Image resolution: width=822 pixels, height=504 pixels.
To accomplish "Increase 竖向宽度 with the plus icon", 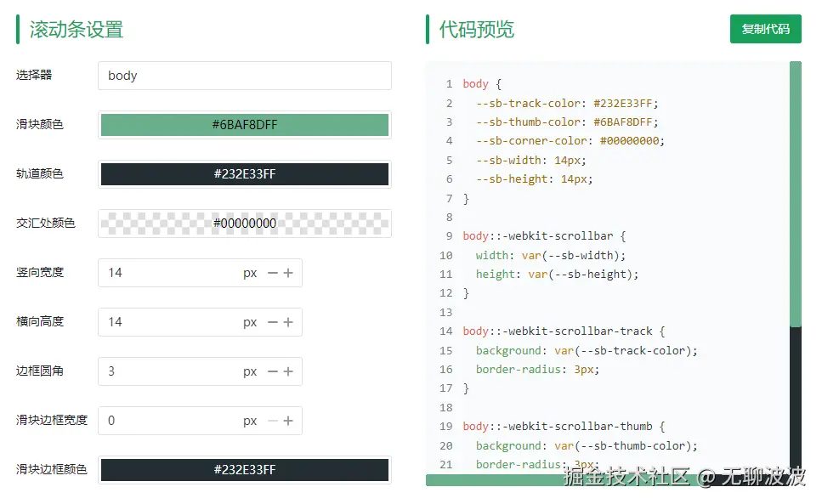I will point(288,273).
